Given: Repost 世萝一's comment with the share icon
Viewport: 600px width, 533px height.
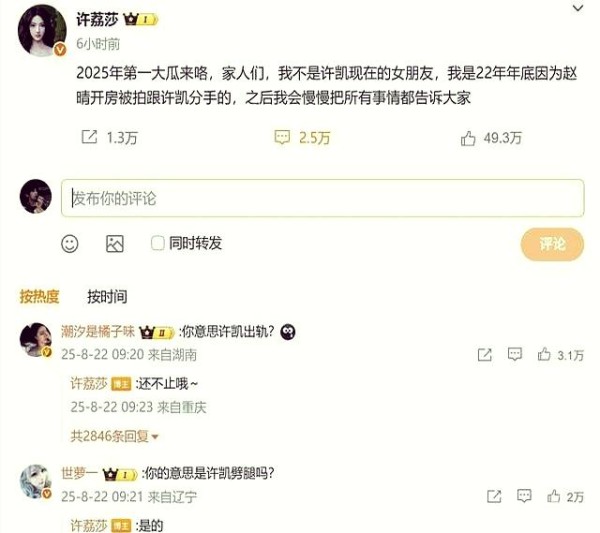Looking at the screenshot, I should click(x=494, y=497).
